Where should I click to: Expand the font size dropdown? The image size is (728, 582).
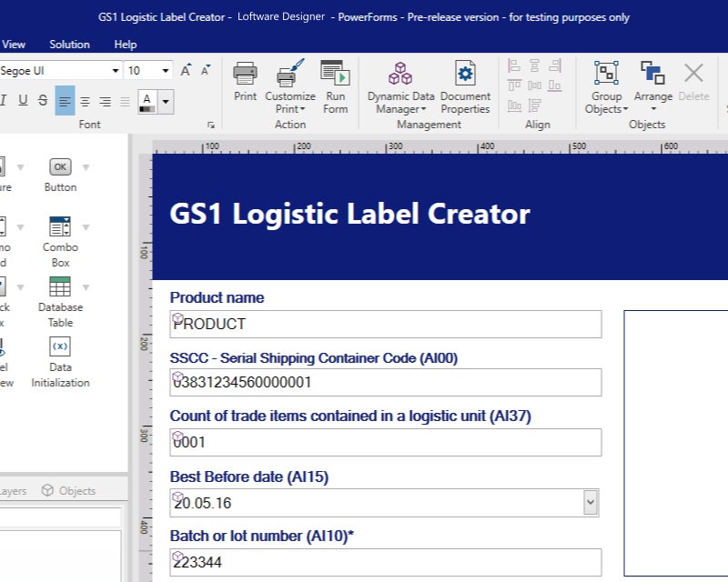tap(166, 71)
